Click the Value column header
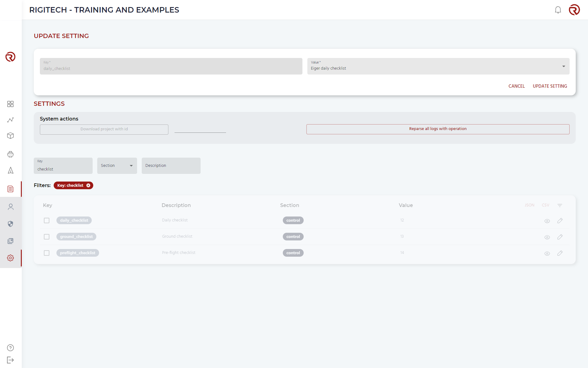588x368 pixels. pos(406,205)
